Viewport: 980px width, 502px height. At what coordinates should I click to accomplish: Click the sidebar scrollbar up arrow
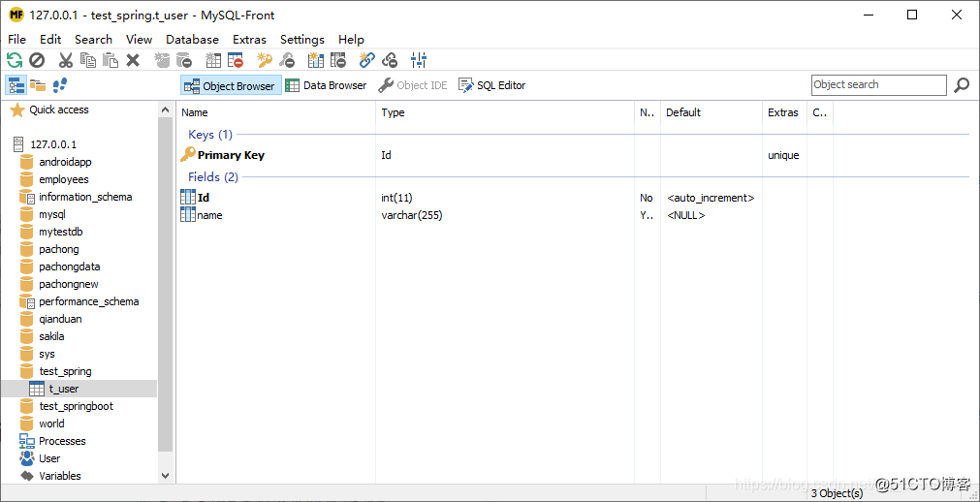pos(165,110)
